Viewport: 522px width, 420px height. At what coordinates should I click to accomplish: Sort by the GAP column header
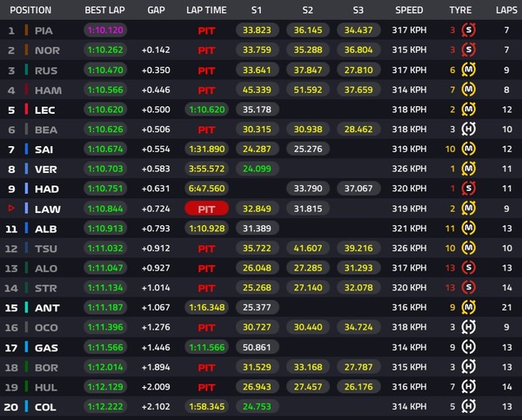pos(156,10)
